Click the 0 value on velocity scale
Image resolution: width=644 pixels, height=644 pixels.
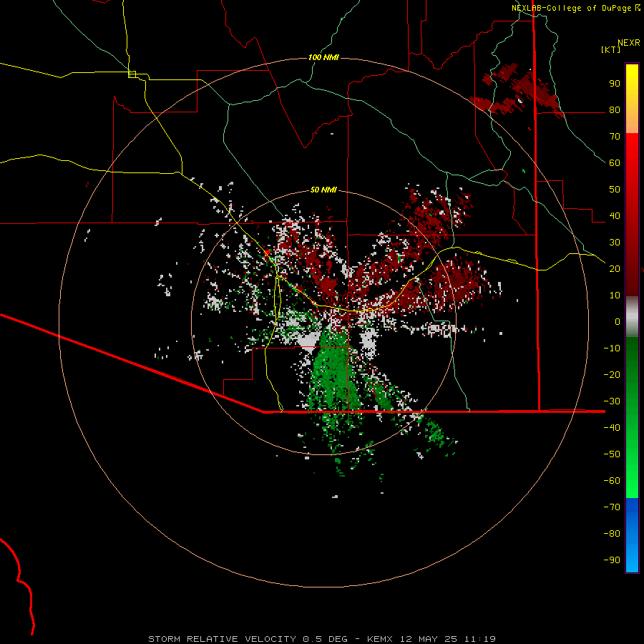click(618, 321)
